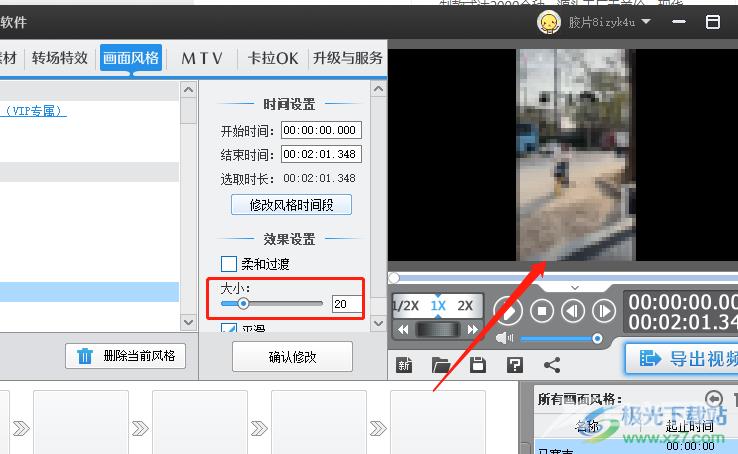Select the 卡拉OK tab
Image resolution: width=738 pixels, height=454 pixels.
(273, 58)
